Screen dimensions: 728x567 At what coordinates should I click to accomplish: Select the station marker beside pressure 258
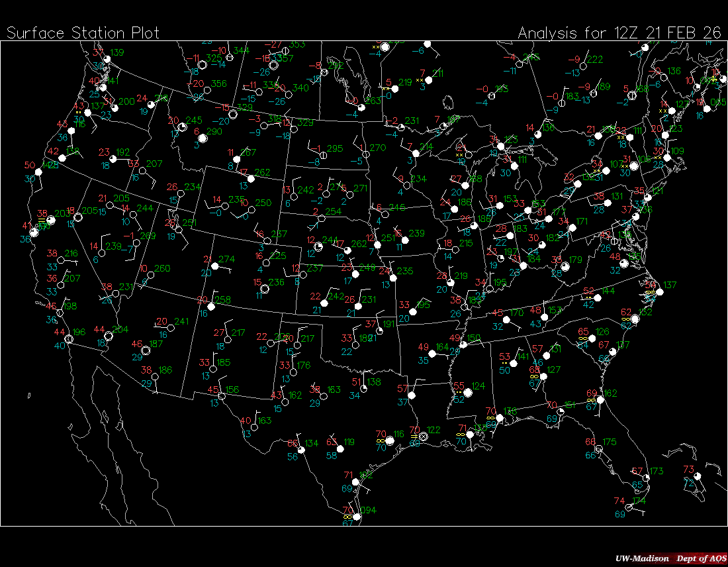coord(212,307)
